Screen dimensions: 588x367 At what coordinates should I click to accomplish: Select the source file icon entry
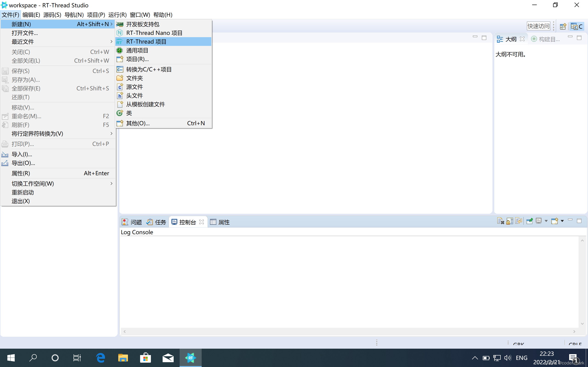pos(120,87)
